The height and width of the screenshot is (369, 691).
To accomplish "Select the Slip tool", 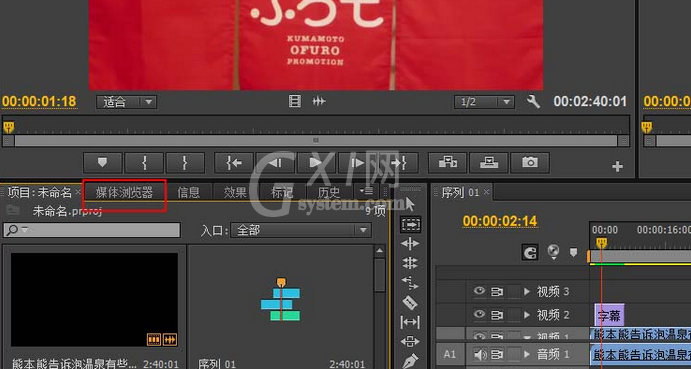I will (x=410, y=322).
